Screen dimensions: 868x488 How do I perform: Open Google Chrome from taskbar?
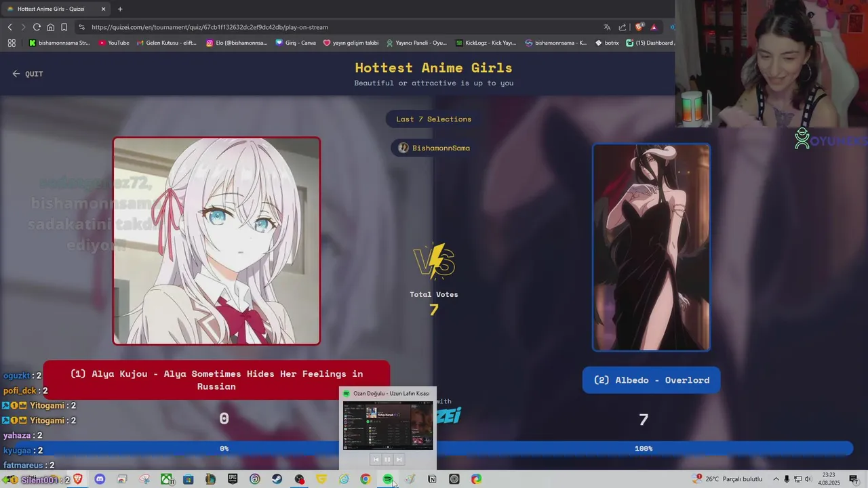tap(365, 479)
